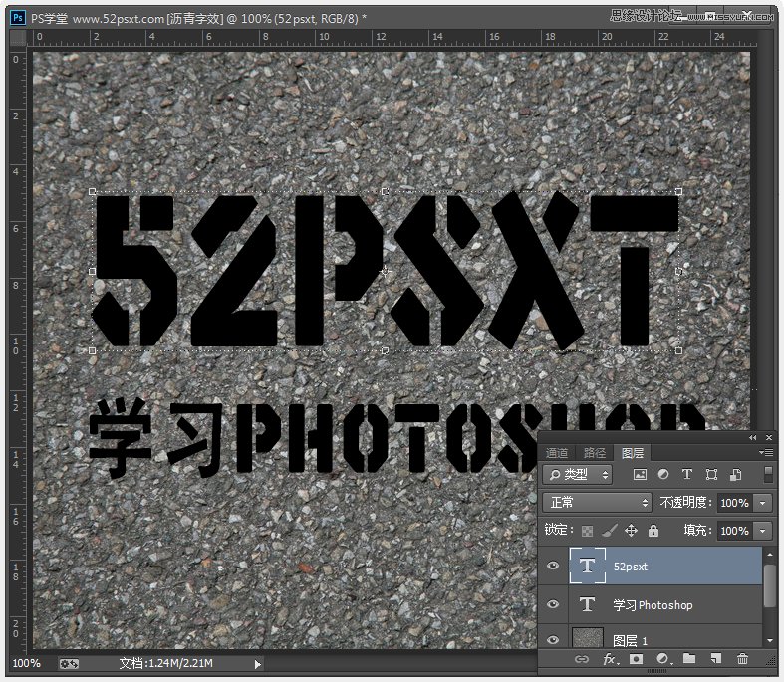The image size is (784, 682).
Task: Filter layers by type layer icon
Action: (687, 474)
